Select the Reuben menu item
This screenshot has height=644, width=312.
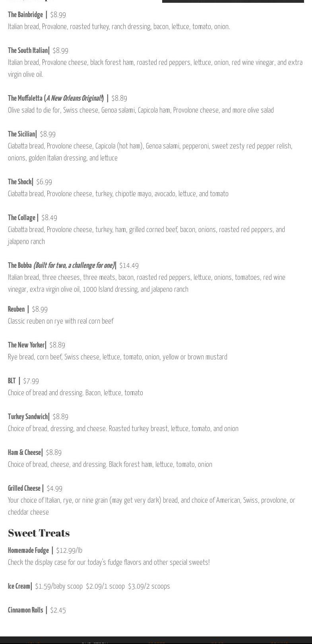pos(16,309)
